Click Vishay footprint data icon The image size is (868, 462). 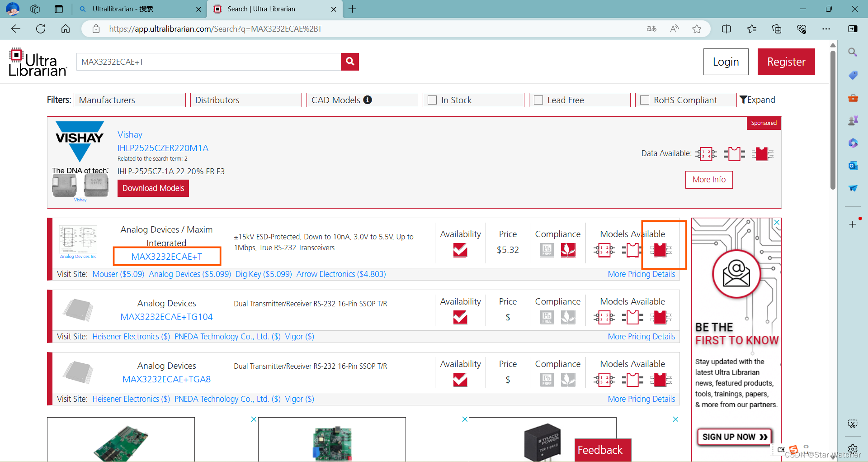tap(734, 154)
